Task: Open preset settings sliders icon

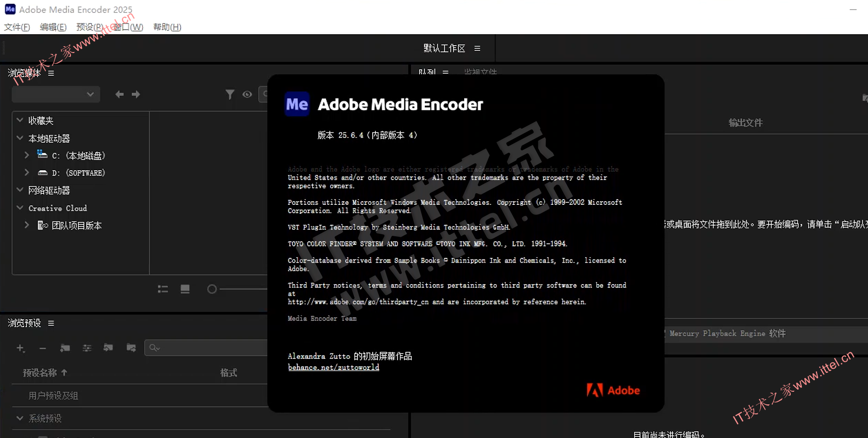Action: click(87, 348)
